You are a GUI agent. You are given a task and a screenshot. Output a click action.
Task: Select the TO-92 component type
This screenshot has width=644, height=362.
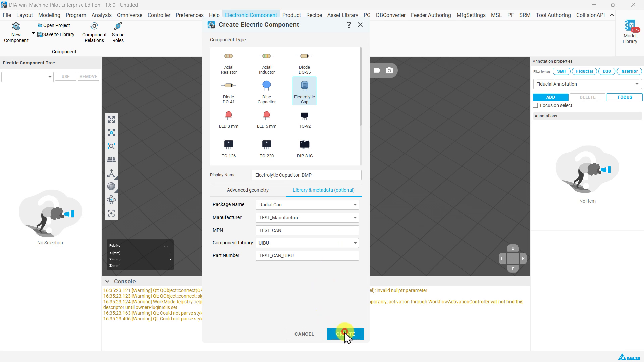point(305,120)
